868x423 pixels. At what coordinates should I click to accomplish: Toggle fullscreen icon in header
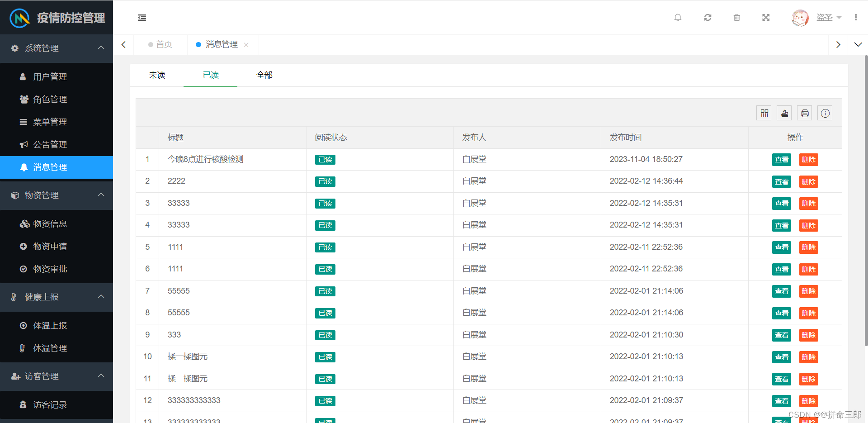point(766,18)
